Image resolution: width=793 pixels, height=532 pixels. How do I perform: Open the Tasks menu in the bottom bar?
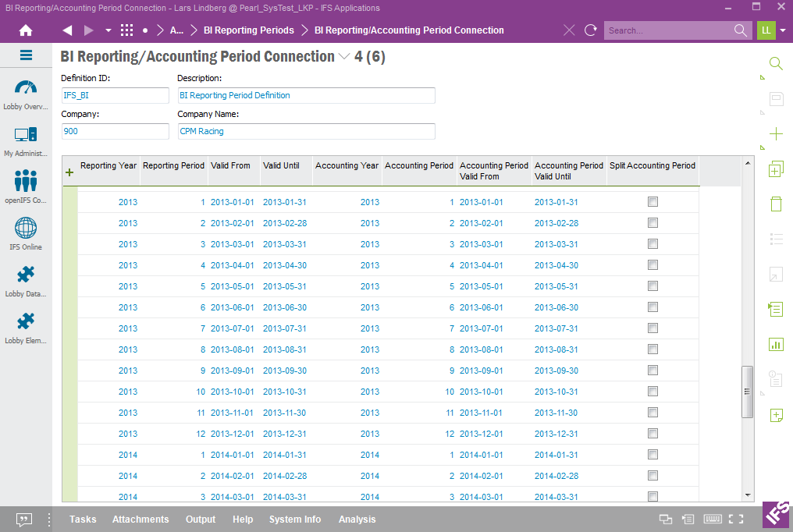[x=83, y=520]
